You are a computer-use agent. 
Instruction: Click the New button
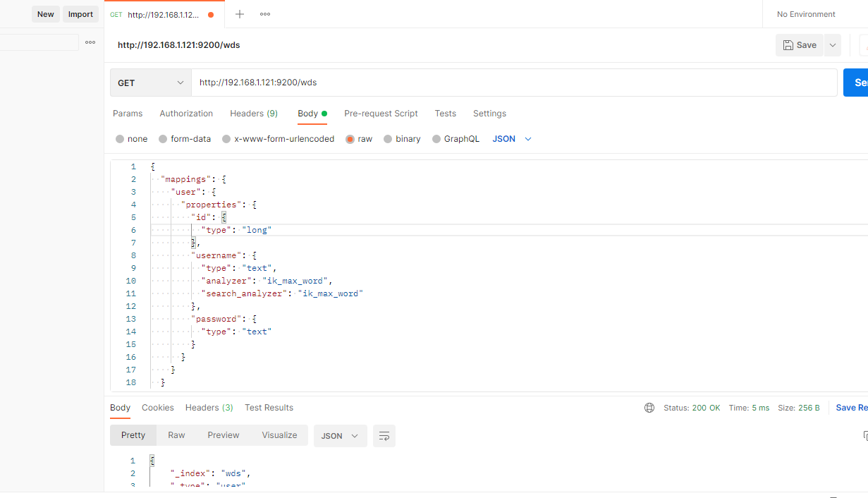click(x=46, y=14)
